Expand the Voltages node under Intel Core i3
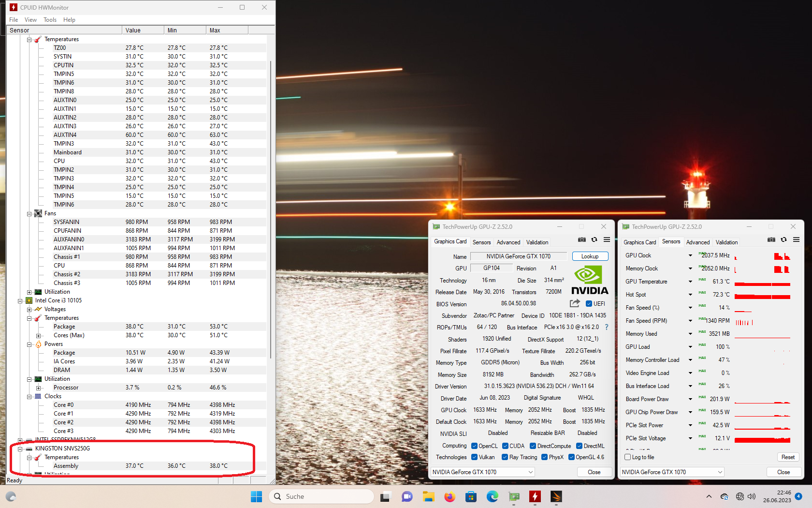 (x=29, y=309)
